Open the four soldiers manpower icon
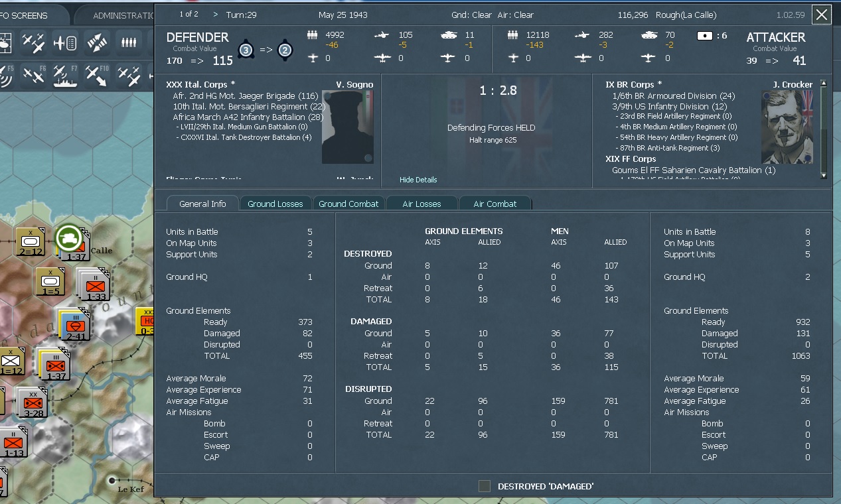The height and width of the screenshot is (504, 841). point(129,42)
